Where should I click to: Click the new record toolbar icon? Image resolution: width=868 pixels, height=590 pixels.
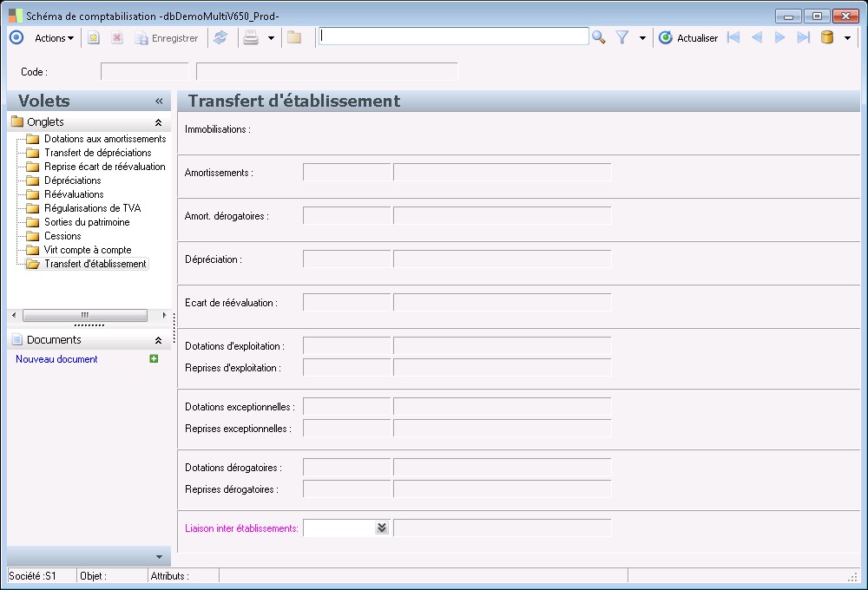[94, 38]
